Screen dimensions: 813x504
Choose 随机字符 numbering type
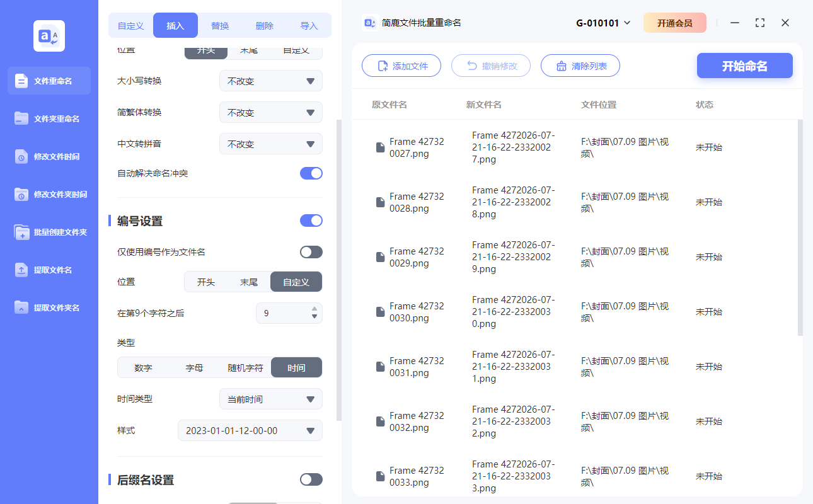(x=246, y=367)
